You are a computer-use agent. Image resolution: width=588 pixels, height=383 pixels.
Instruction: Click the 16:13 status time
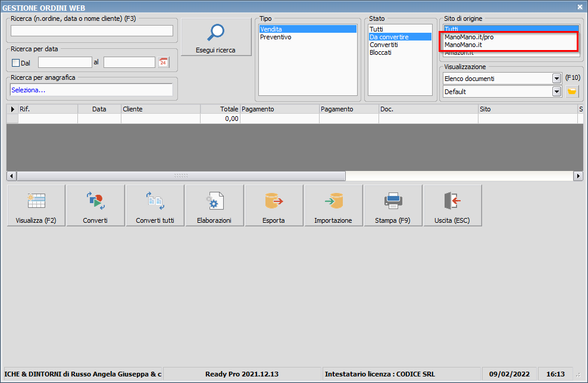pos(555,374)
